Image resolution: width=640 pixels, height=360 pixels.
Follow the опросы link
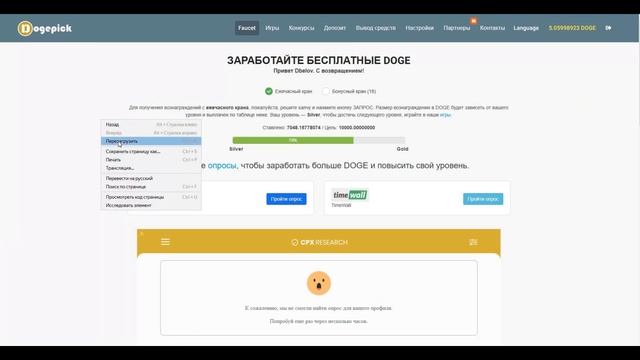click(x=222, y=165)
